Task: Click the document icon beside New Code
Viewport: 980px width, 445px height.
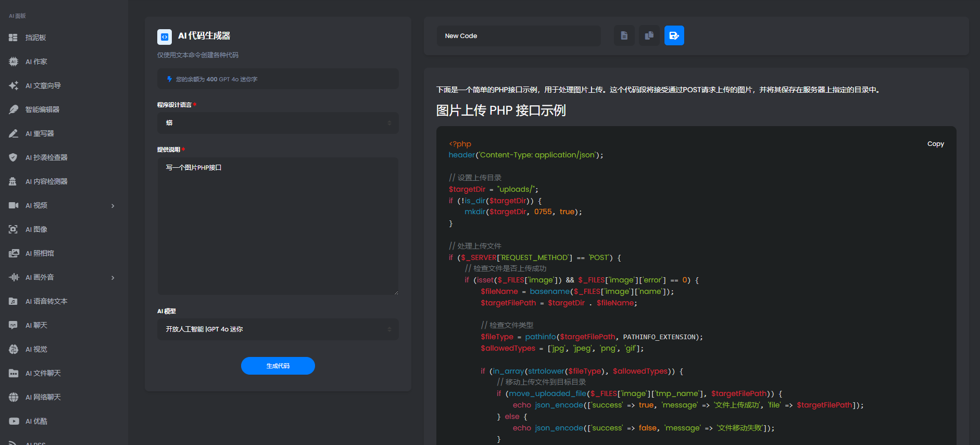Action: (624, 36)
